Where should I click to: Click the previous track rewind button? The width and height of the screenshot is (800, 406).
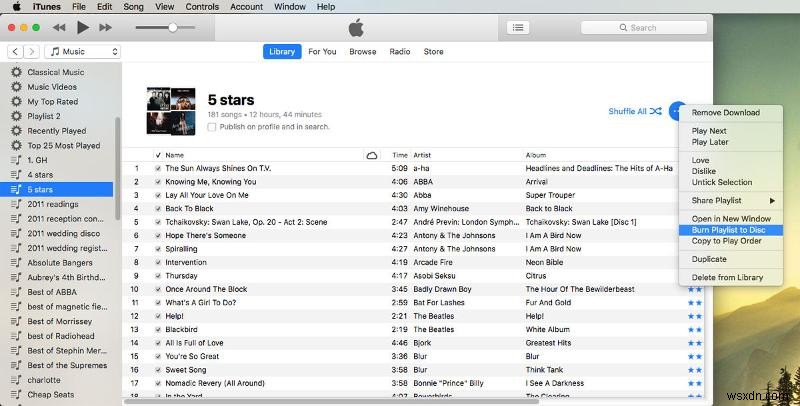(x=59, y=28)
